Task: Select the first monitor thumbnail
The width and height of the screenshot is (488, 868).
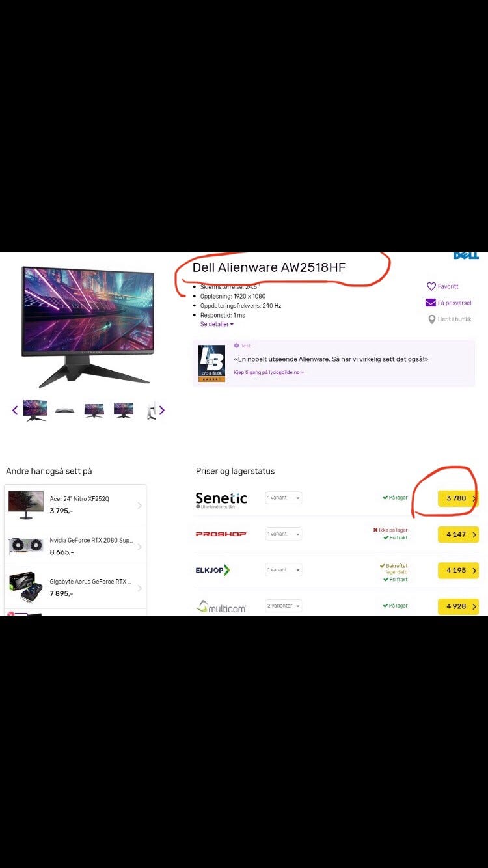Action: (x=35, y=410)
